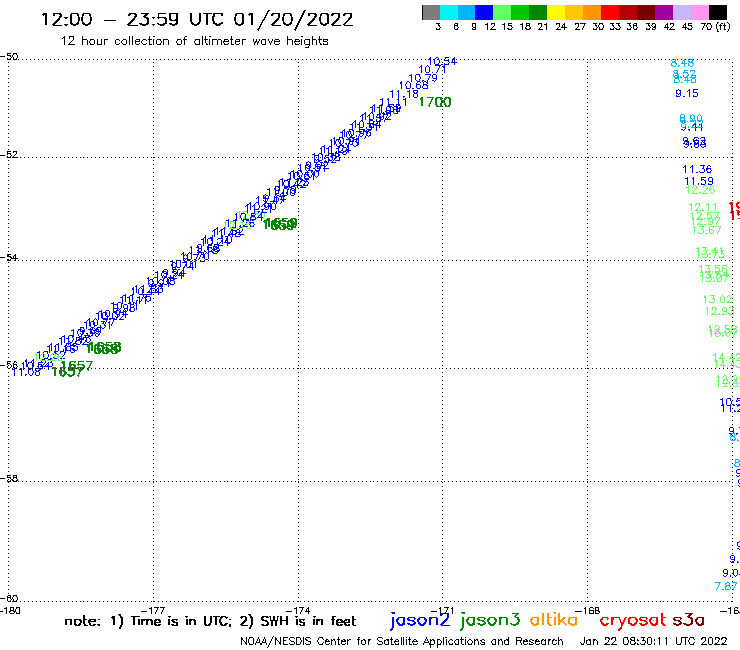Click the 'NOAA/NESDIS Center for Satellite Applications and Research' credit
This screenshot has width=740, height=650.
[402, 641]
